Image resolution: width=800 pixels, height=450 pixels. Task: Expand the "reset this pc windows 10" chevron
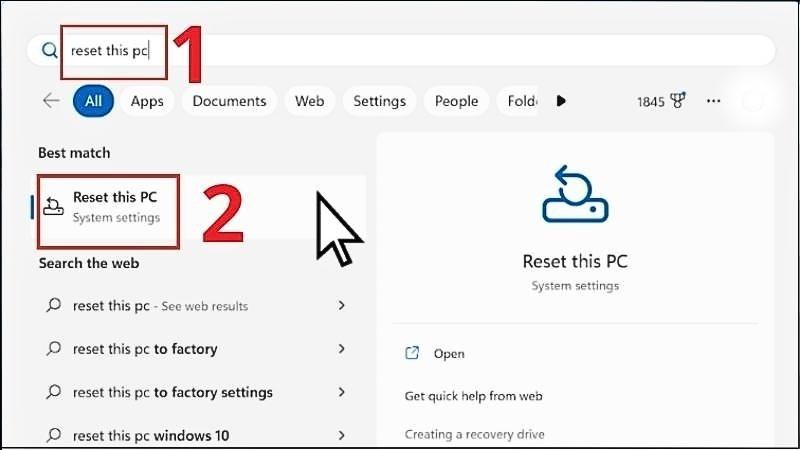coord(341,435)
